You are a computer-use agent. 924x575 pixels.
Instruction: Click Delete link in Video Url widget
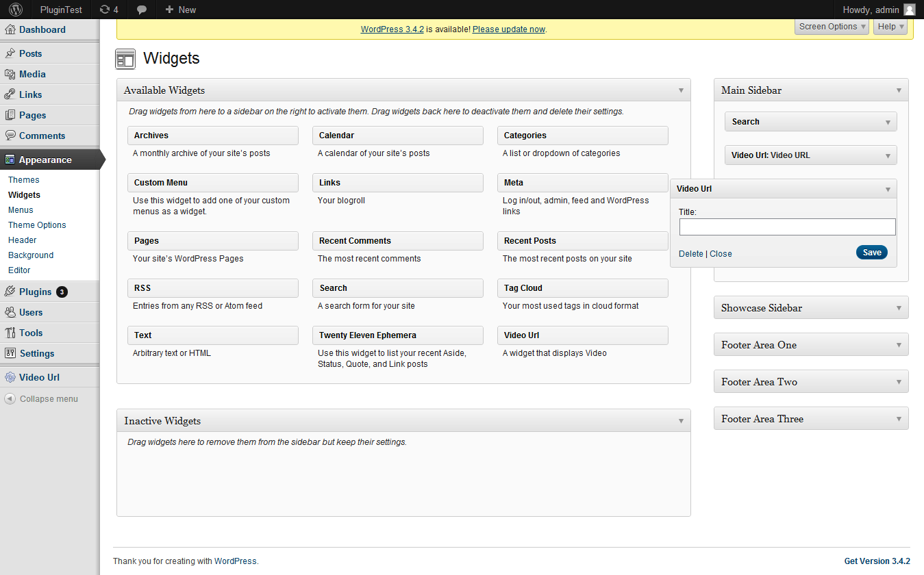click(691, 254)
